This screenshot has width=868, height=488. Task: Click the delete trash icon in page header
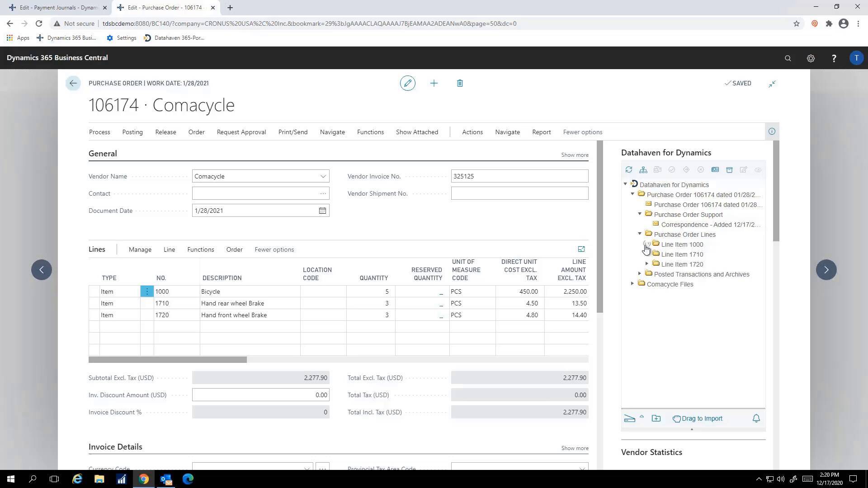(x=460, y=83)
